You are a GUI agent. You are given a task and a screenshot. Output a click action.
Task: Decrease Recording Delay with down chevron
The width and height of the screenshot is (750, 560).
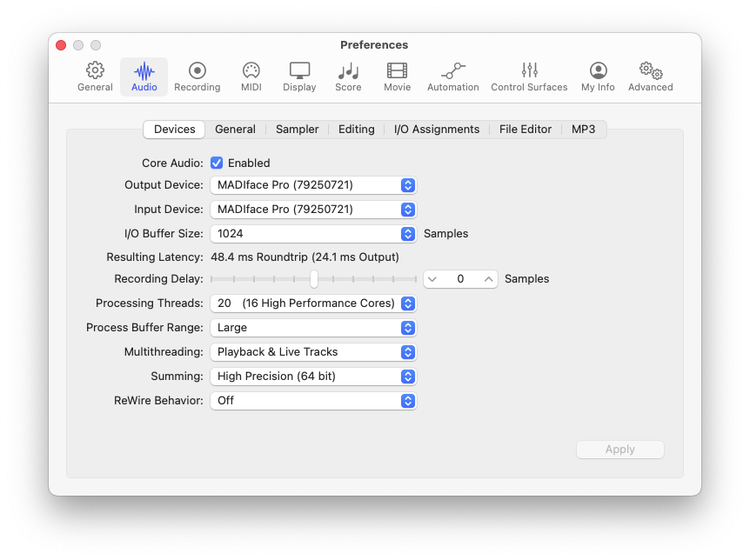[432, 279]
